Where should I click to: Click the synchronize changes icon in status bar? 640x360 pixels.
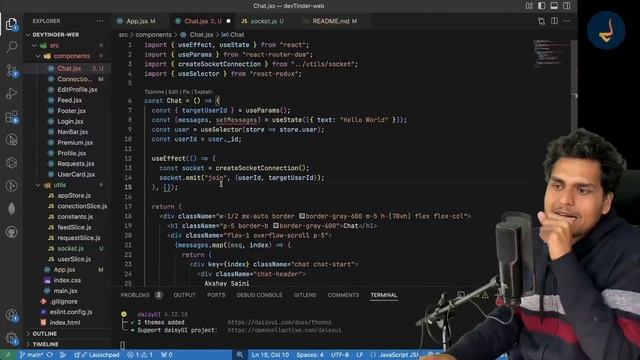pos(50,355)
